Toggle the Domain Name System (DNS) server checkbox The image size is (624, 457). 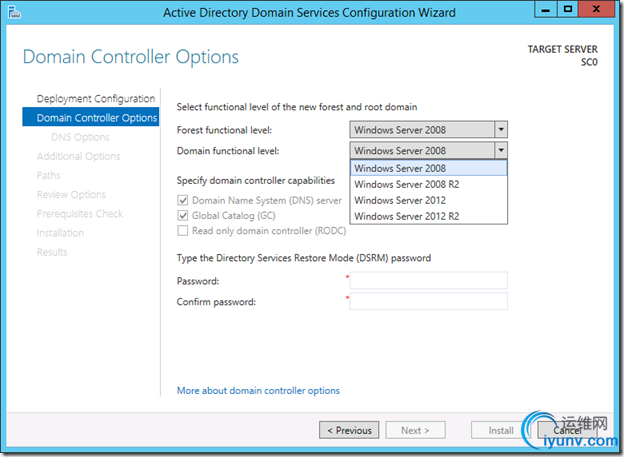pyautogui.click(x=183, y=200)
